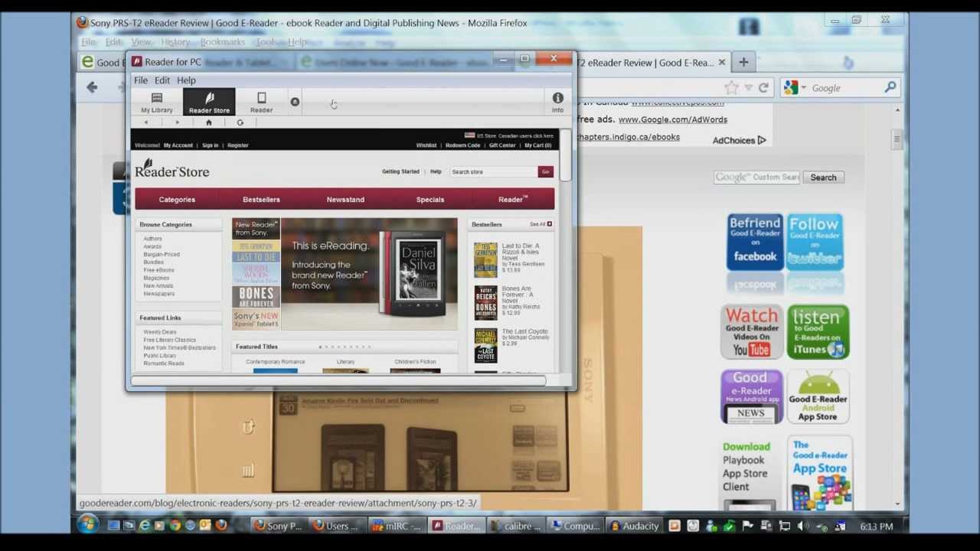The height and width of the screenshot is (551, 980).
Task: Open Firefox History menu
Action: (x=175, y=42)
